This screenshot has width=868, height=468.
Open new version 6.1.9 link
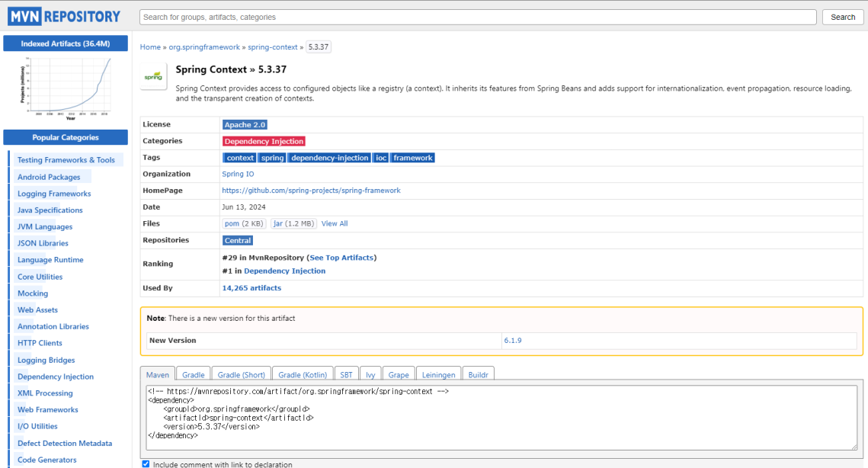pyautogui.click(x=513, y=341)
